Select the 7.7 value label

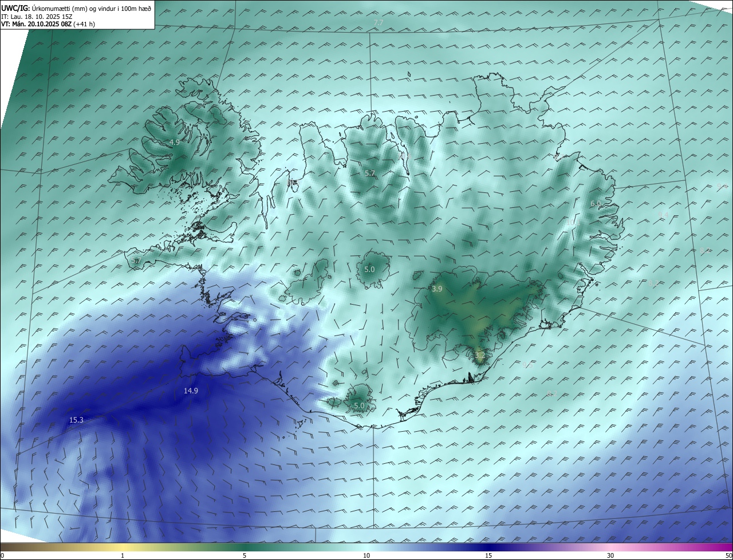click(x=378, y=22)
